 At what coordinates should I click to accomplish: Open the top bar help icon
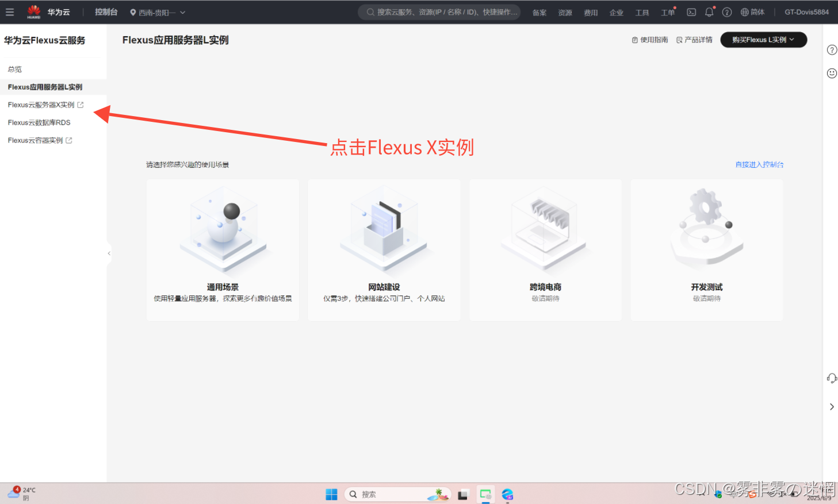click(x=727, y=12)
